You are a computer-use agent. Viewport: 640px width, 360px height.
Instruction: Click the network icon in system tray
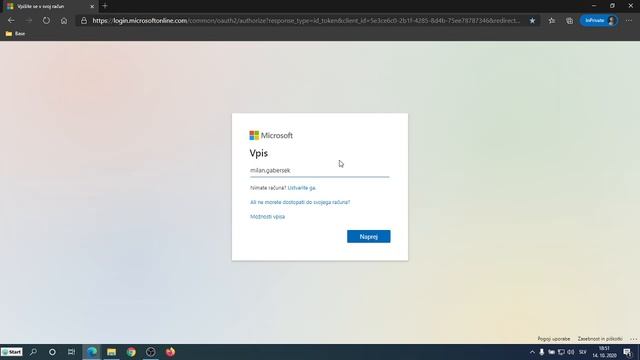tap(561, 352)
